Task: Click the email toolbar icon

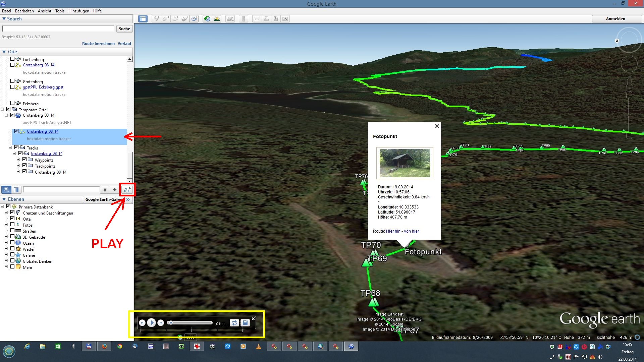Action: 257,19
